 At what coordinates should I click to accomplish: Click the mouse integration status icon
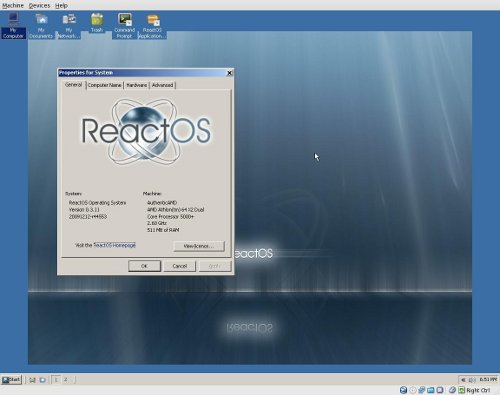[452, 390]
